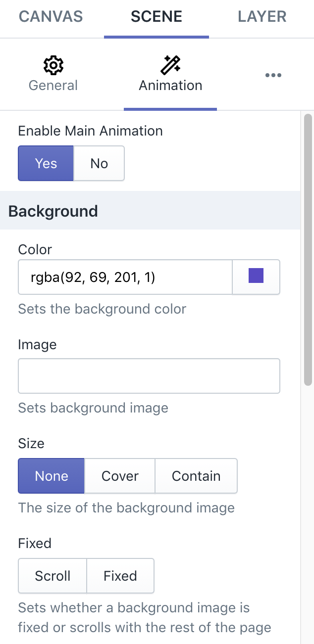Choose Fixed for the background image
The image size is (314, 644).
click(120, 576)
